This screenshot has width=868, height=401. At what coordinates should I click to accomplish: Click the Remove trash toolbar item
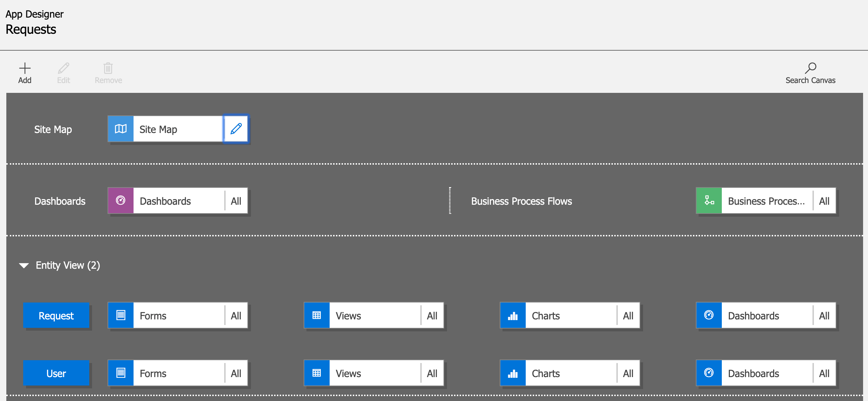click(x=108, y=73)
